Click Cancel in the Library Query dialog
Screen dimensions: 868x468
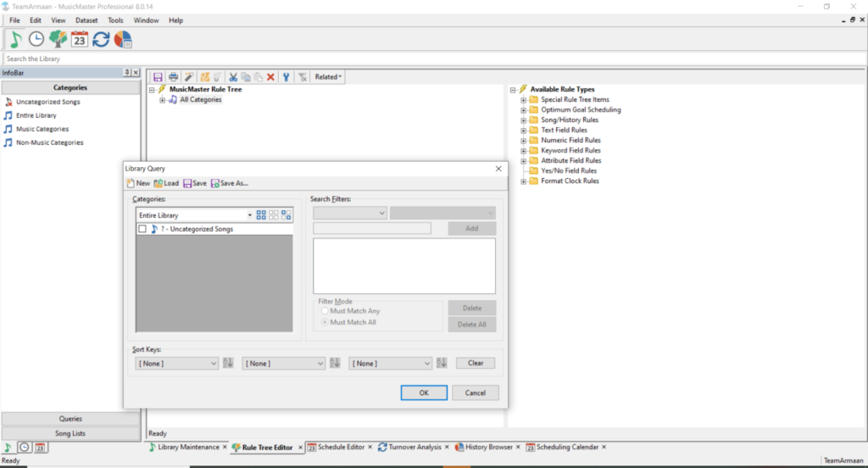475,393
